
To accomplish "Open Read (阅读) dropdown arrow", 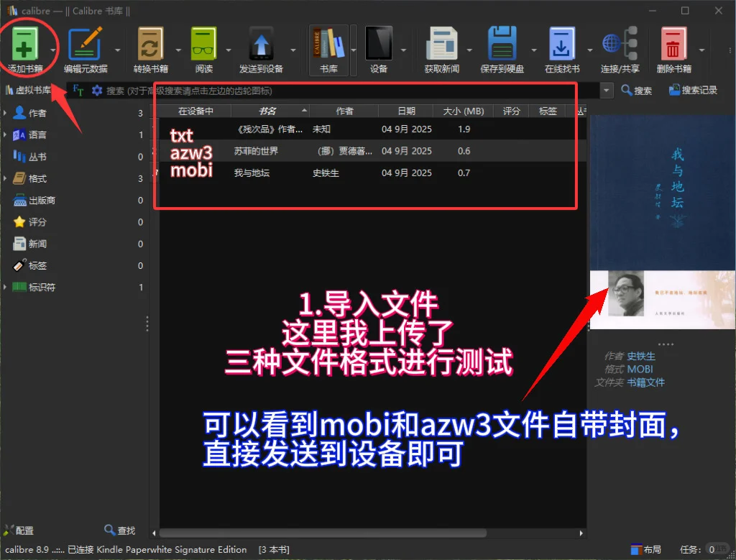I will click(x=229, y=50).
